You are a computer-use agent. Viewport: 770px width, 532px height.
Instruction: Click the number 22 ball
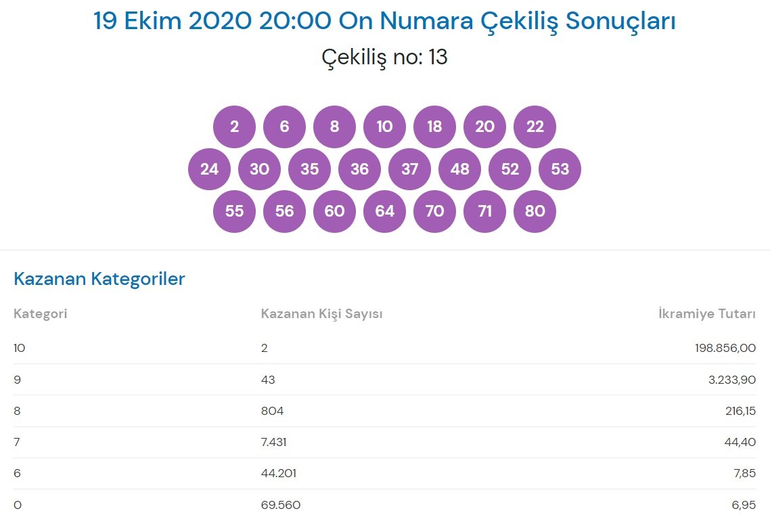click(x=535, y=127)
